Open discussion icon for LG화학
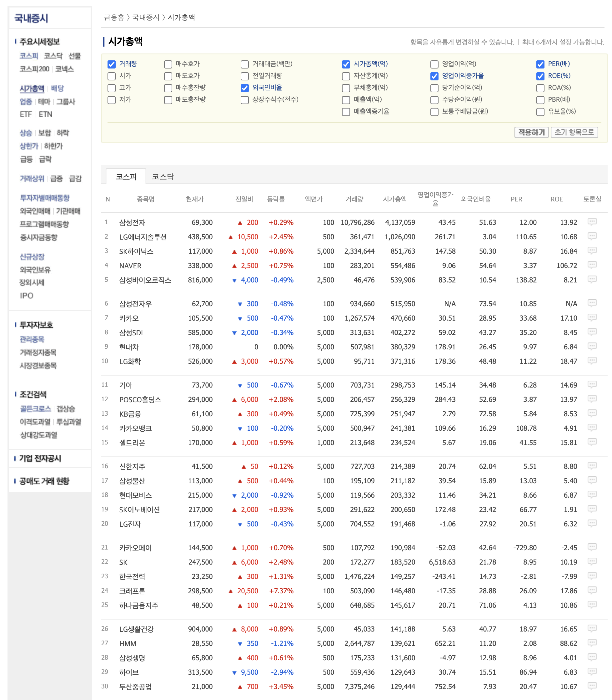Viewport: 612px width, 700px height. (592, 361)
